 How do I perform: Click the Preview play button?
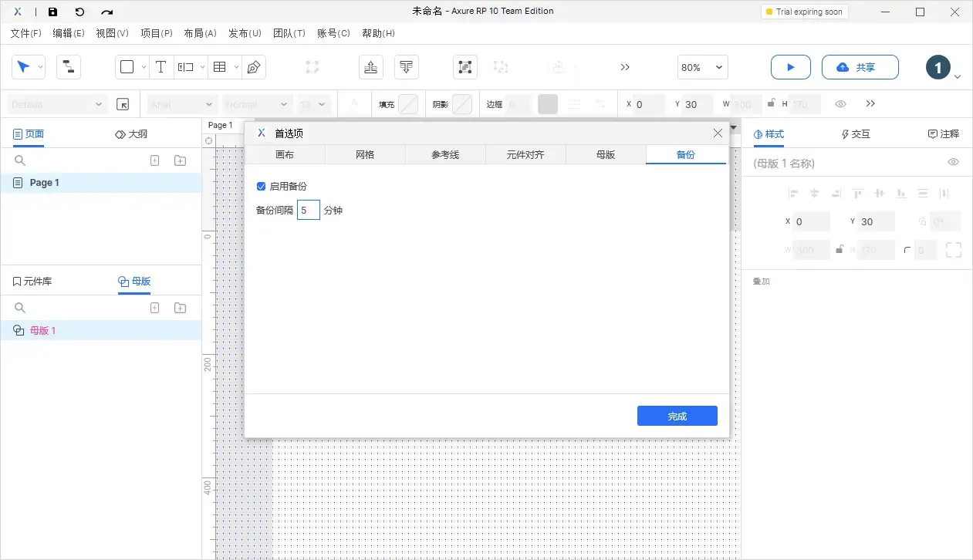790,67
